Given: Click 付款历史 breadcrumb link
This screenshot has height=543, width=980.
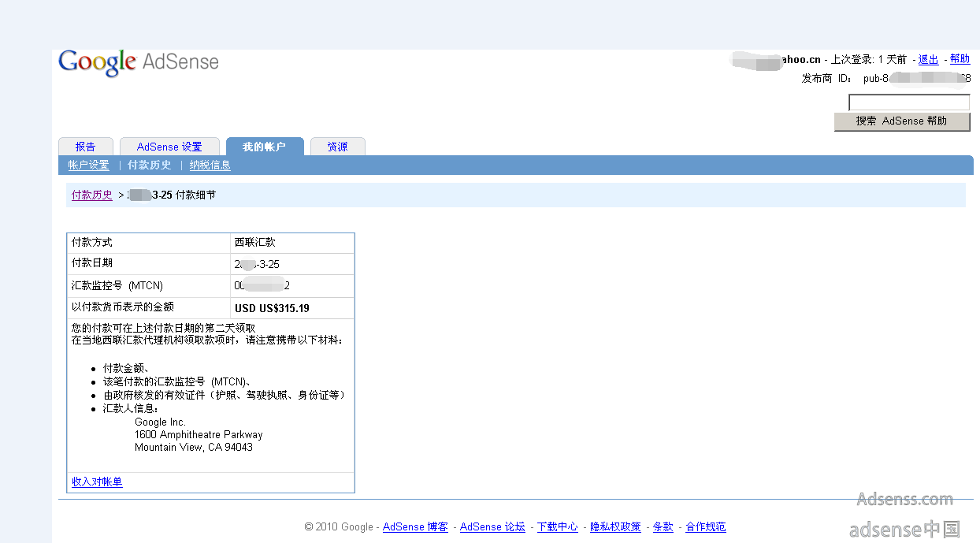Looking at the screenshot, I should tap(92, 195).
